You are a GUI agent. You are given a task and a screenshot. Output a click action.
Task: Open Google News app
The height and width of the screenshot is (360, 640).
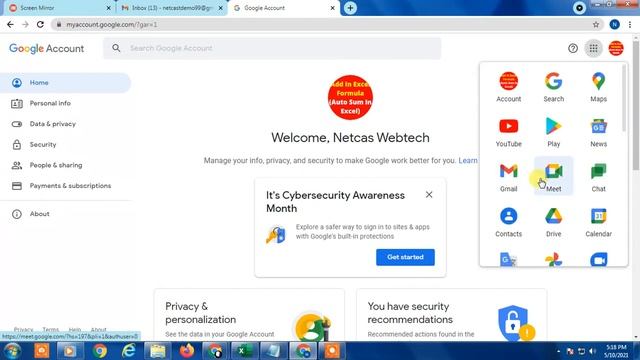click(x=598, y=132)
